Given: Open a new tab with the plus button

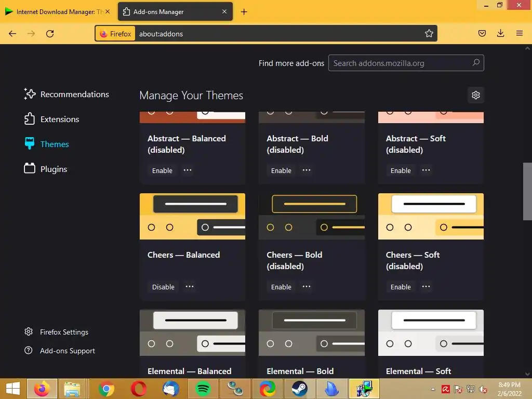Looking at the screenshot, I should pyautogui.click(x=244, y=12).
